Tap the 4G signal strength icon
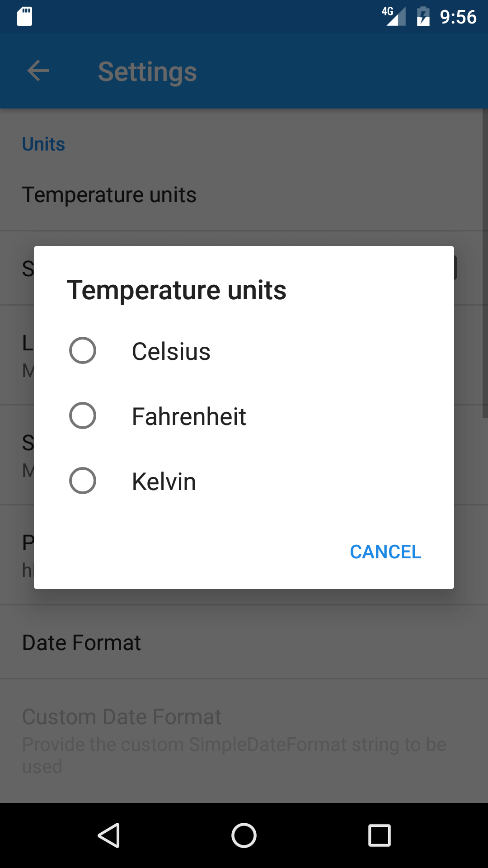 tap(394, 17)
